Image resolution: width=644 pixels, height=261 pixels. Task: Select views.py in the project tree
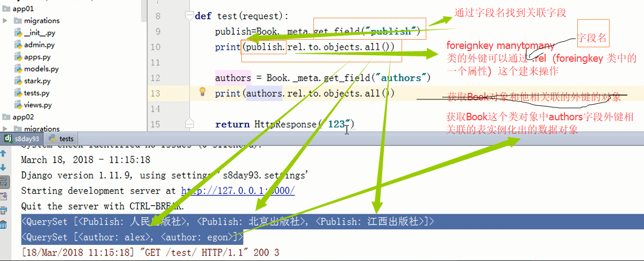tap(33, 105)
